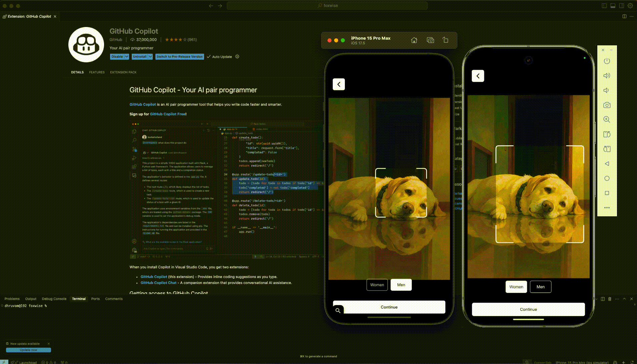The width and height of the screenshot is (637, 364).
Task: Select the Extension: GitHub Copilot editor tab
Action: [29, 16]
